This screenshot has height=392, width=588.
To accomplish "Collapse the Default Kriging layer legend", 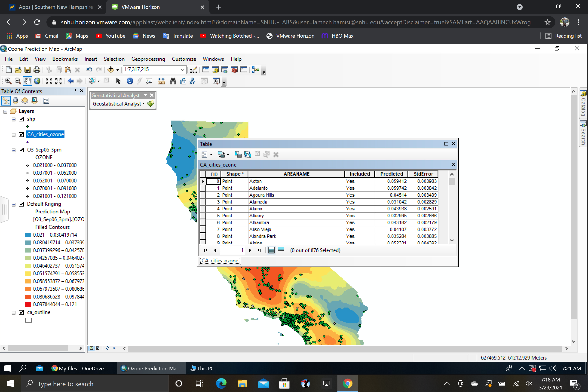I will 14,205.
